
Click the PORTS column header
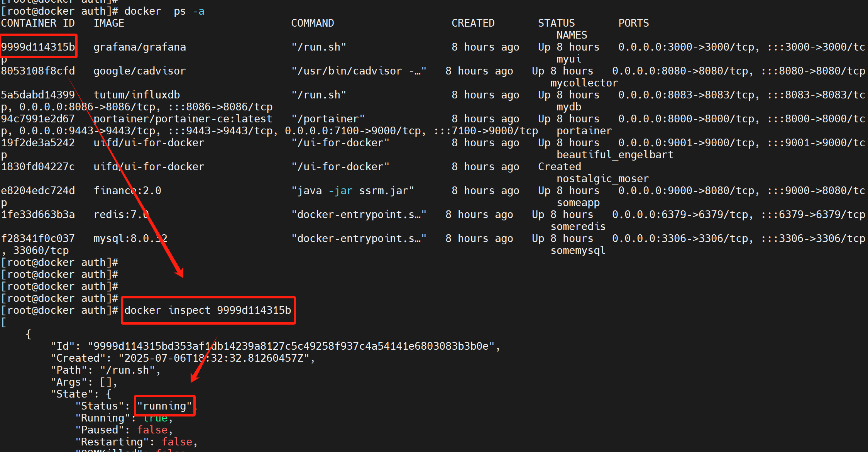[634, 23]
